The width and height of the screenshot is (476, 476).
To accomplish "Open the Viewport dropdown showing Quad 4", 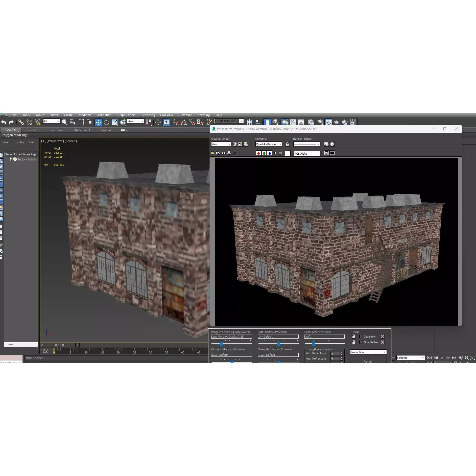I will tap(268, 144).
